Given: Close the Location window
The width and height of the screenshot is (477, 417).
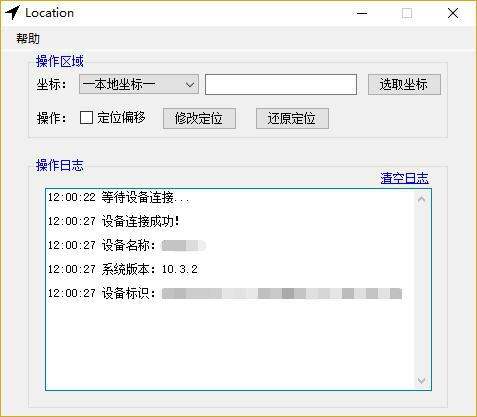Looking at the screenshot, I should point(453,13).
